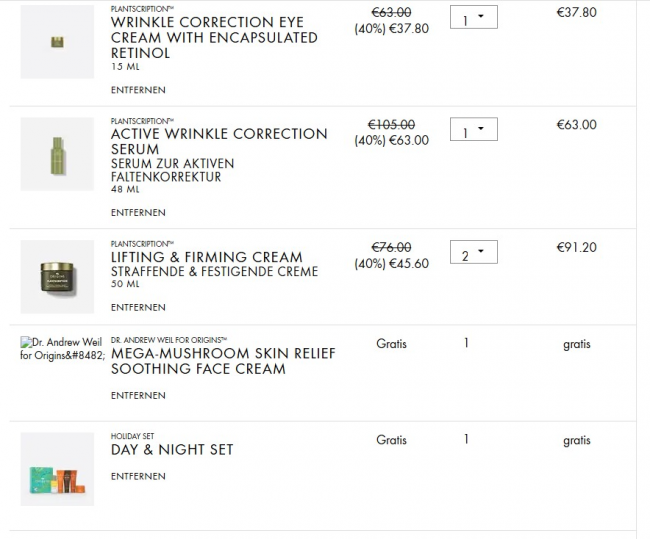Click Entfernen under Active Wrinkle Correction Serum
Image resolution: width=650 pixels, height=539 pixels.
[138, 212]
